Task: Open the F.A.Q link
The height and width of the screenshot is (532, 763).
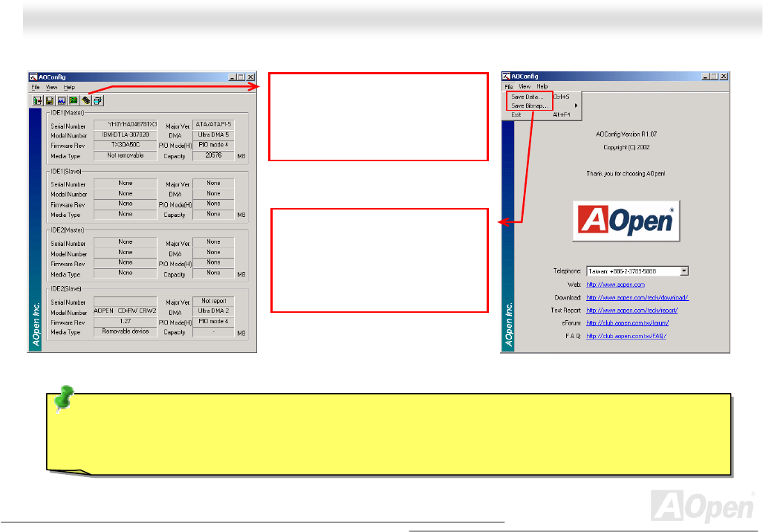Action: [626, 336]
